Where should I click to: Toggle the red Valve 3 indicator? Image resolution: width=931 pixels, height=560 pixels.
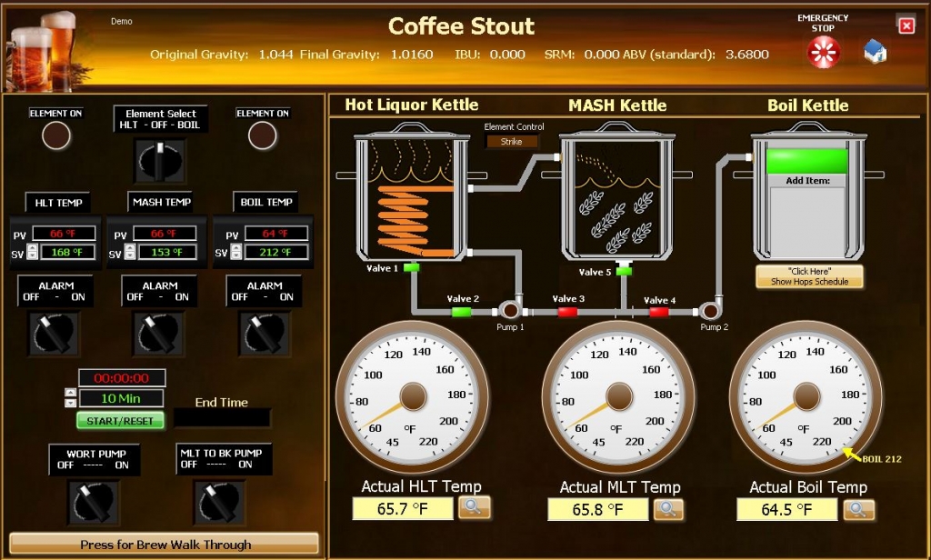[x=567, y=312]
